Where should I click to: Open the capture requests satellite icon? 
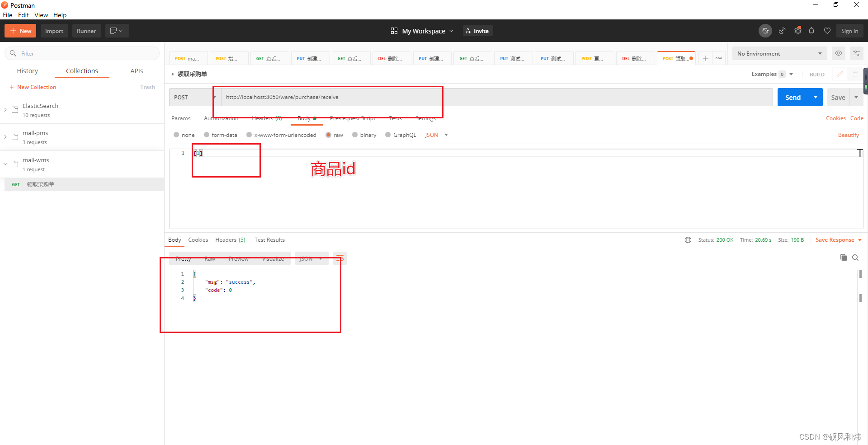point(782,31)
